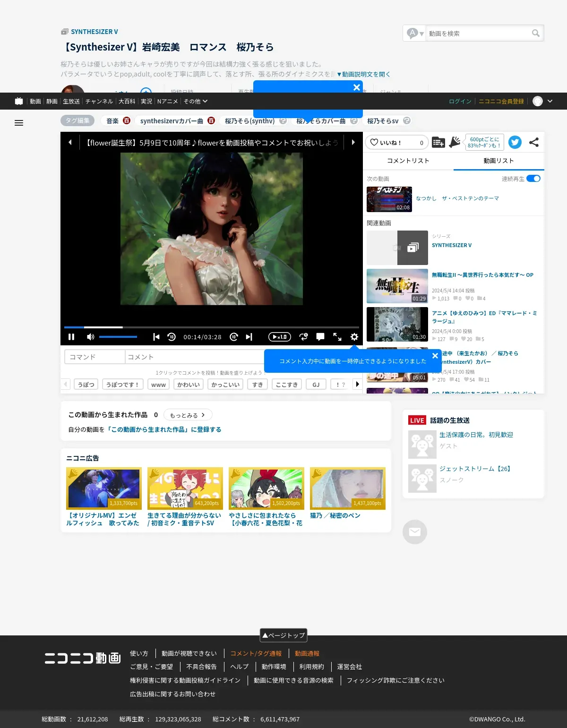Switch to the 動画リスト tab
This screenshot has width=567, height=728.
[499, 161]
